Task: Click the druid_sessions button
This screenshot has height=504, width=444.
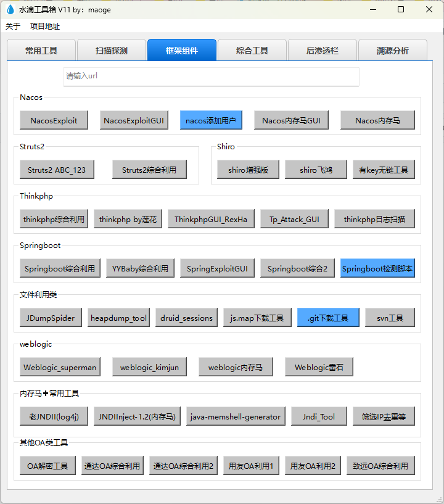Action: [186, 318]
